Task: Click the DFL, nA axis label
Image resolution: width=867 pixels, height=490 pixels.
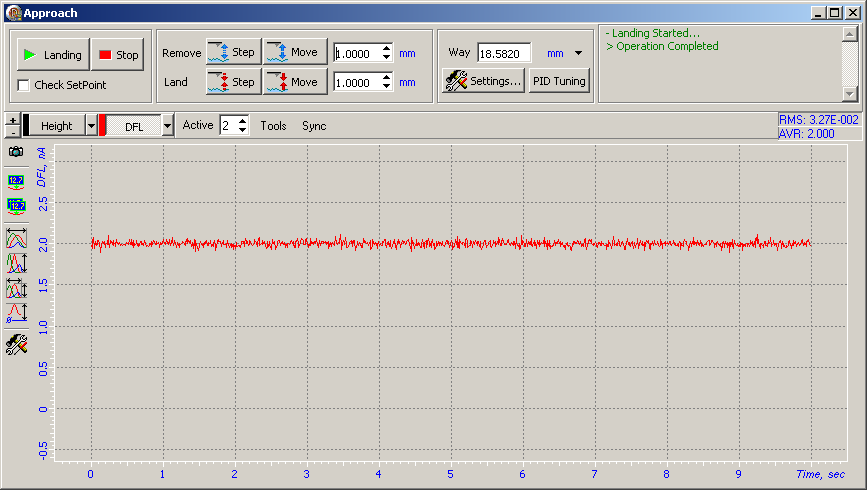Action: coord(41,167)
